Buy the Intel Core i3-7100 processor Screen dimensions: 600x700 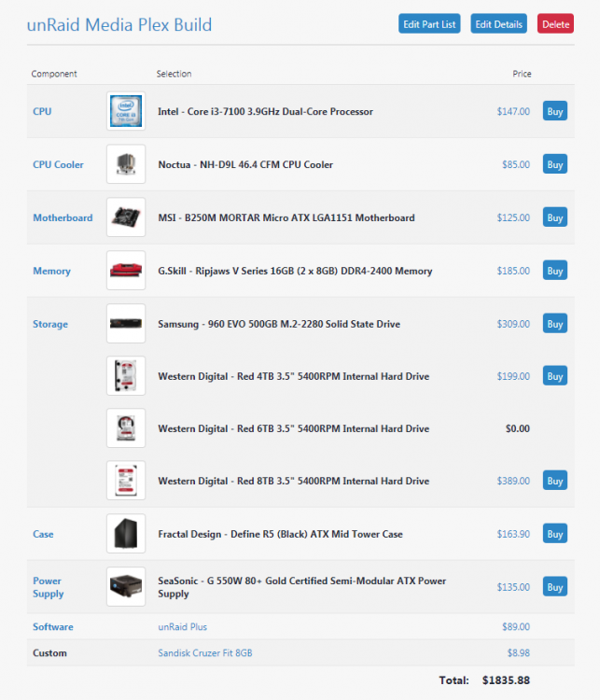click(x=555, y=111)
